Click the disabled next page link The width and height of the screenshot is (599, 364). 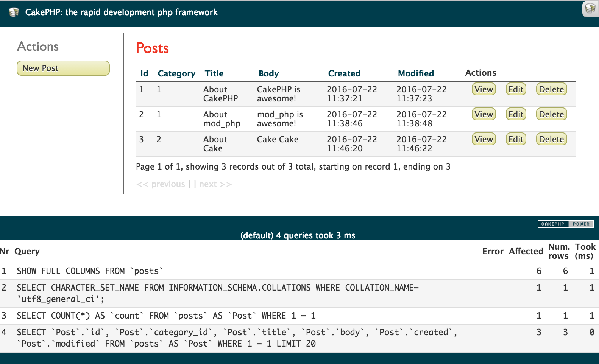(x=215, y=184)
